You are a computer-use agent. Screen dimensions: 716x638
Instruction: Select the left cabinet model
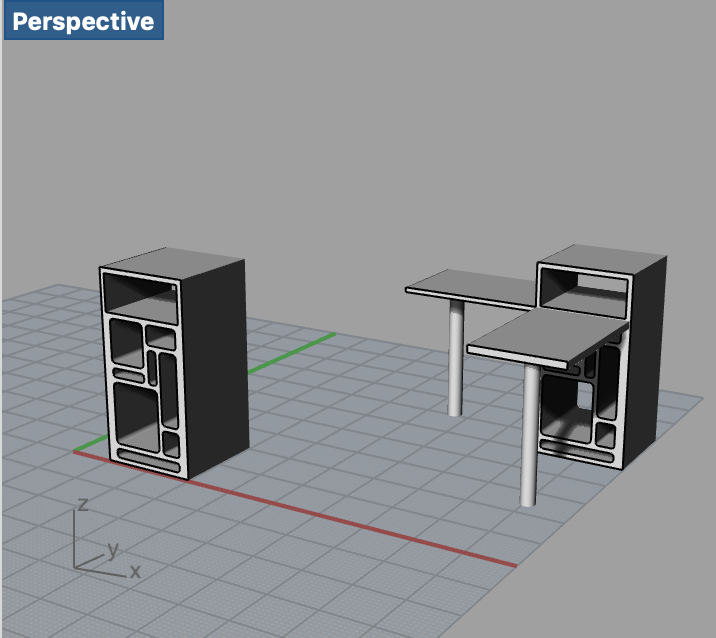(174, 363)
